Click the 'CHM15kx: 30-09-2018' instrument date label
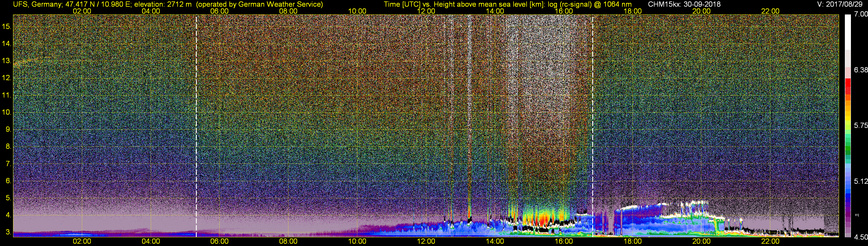The width and height of the screenshot is (868, 246). tap(684, 4)
